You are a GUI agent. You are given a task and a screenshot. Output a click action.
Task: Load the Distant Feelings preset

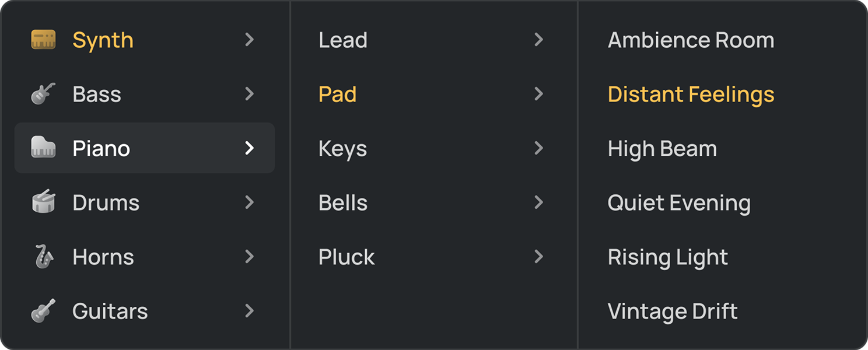691,94
